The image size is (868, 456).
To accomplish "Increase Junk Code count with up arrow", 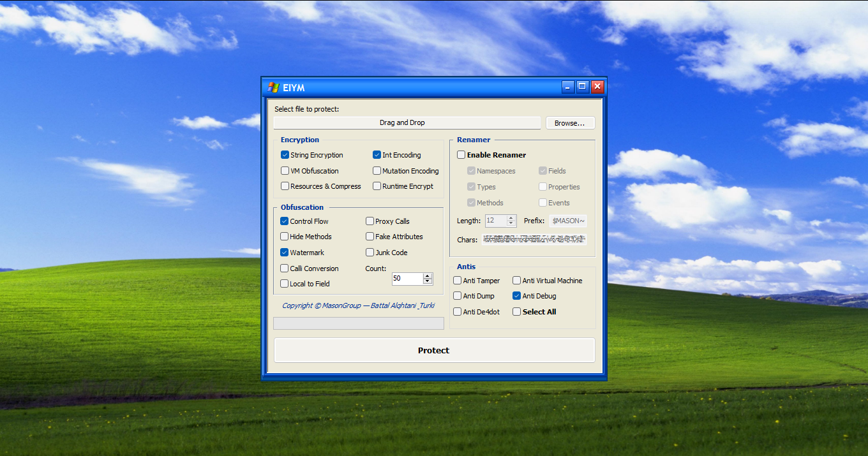I will point(428,276).
